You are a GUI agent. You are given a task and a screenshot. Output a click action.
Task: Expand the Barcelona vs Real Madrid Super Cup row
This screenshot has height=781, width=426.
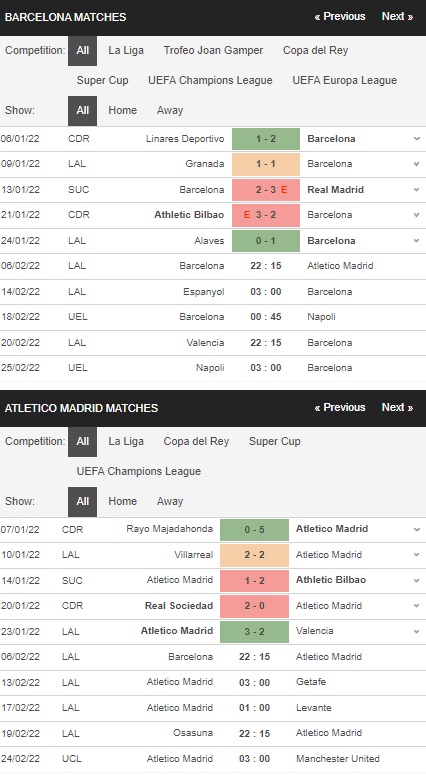[417, 190]
